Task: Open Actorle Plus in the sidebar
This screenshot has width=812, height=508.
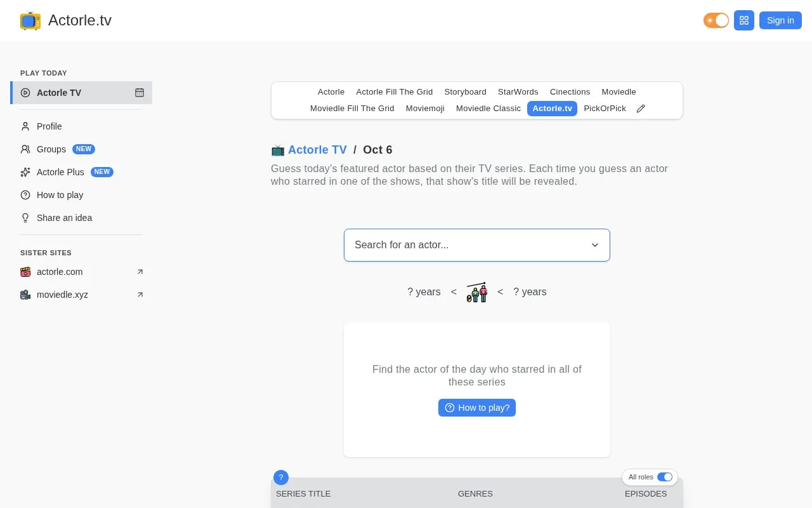Action: (81, 172)
